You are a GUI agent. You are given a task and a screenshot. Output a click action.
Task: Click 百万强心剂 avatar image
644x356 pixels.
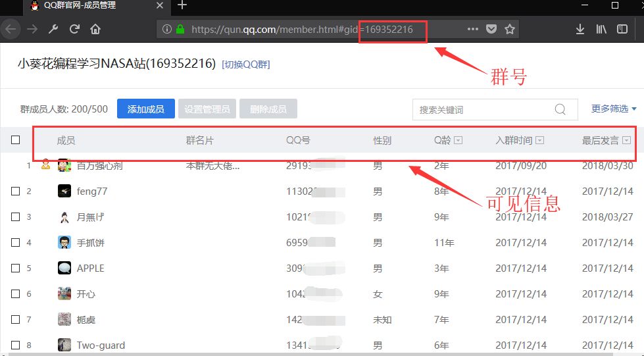[x=64, y=166]
